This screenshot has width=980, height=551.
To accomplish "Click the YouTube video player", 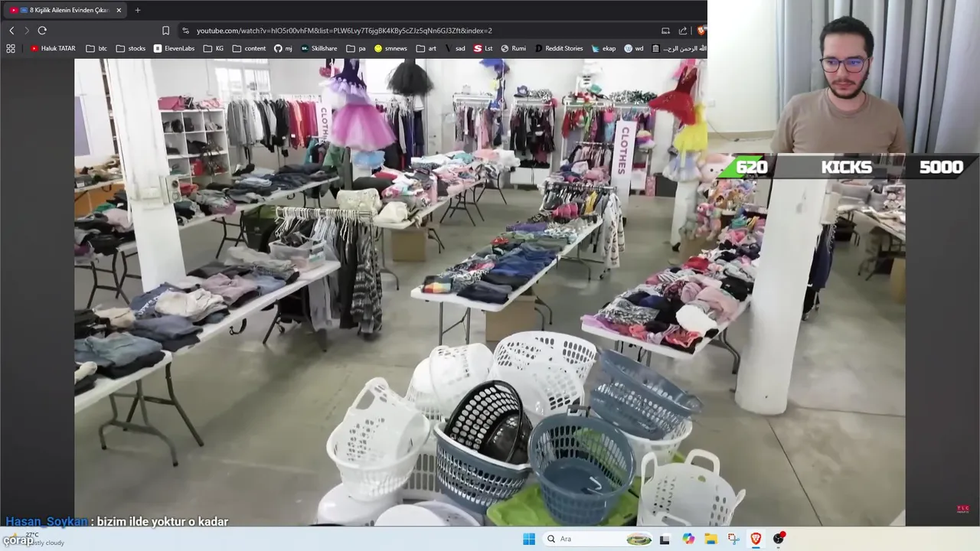I will point(489,292).
